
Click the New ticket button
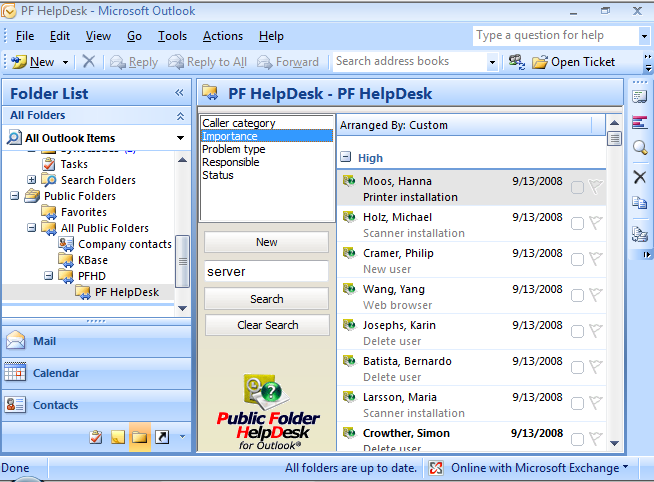[267, 242]
